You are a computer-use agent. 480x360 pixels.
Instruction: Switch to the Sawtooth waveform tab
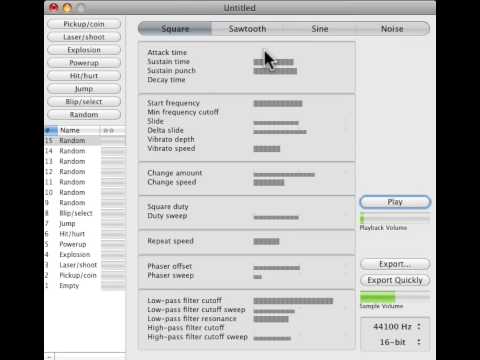tap(247, 29)
